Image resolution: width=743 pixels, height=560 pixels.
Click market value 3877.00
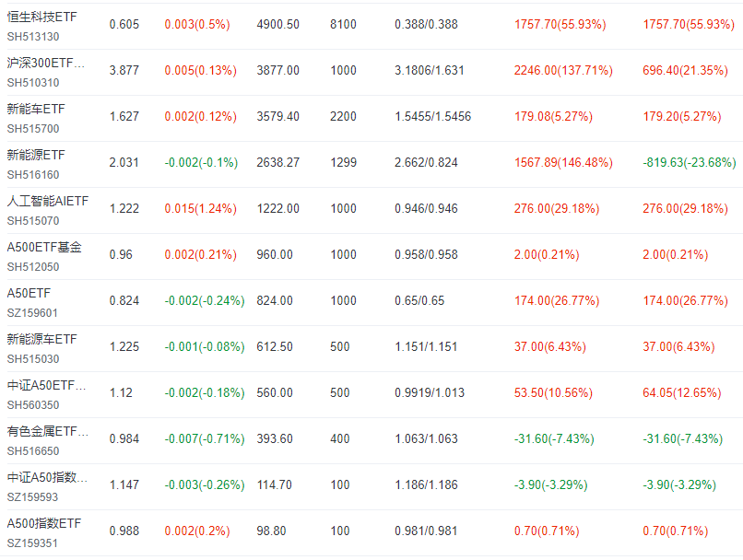(277, 70)
